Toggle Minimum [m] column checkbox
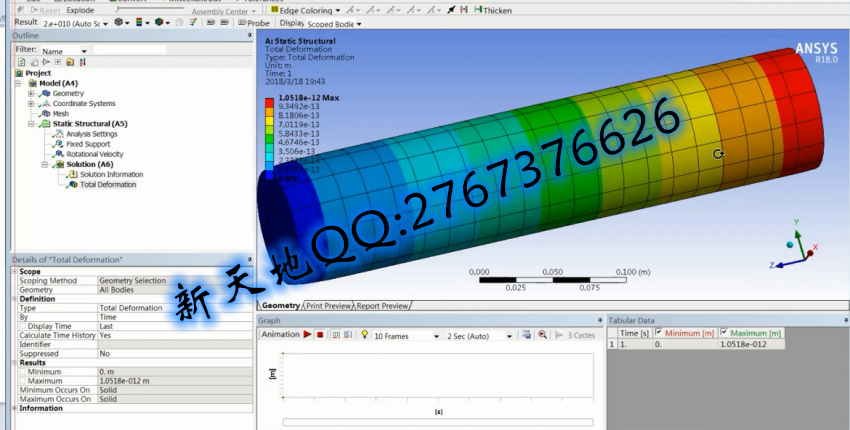The height and width of the screenshot is (430, 850). [x=659, y=333]
